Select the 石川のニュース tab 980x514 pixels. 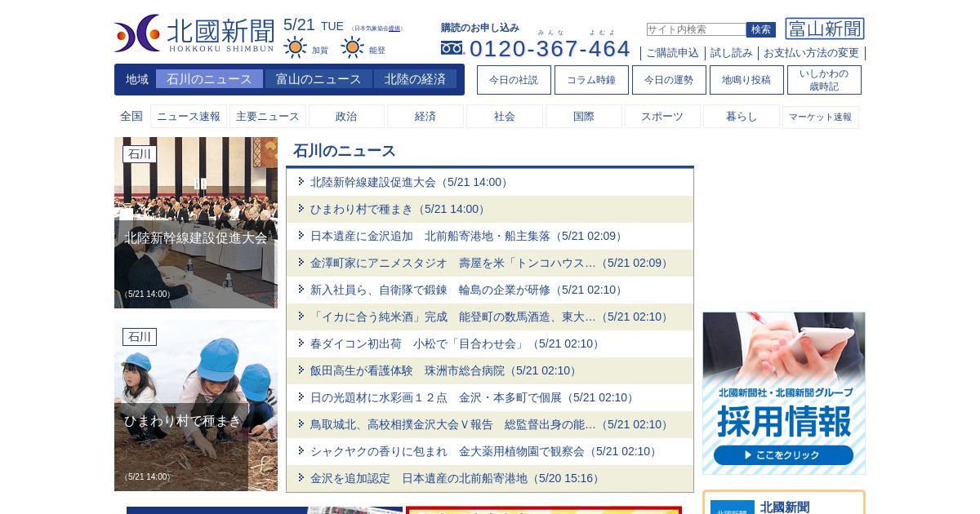pyautogui.click(x=209, y=79)
